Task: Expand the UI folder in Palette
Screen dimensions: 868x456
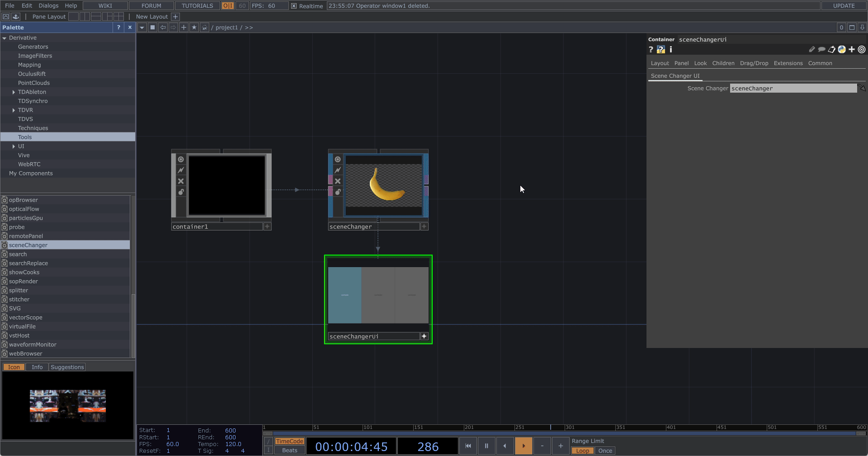Action: point(14,146)
